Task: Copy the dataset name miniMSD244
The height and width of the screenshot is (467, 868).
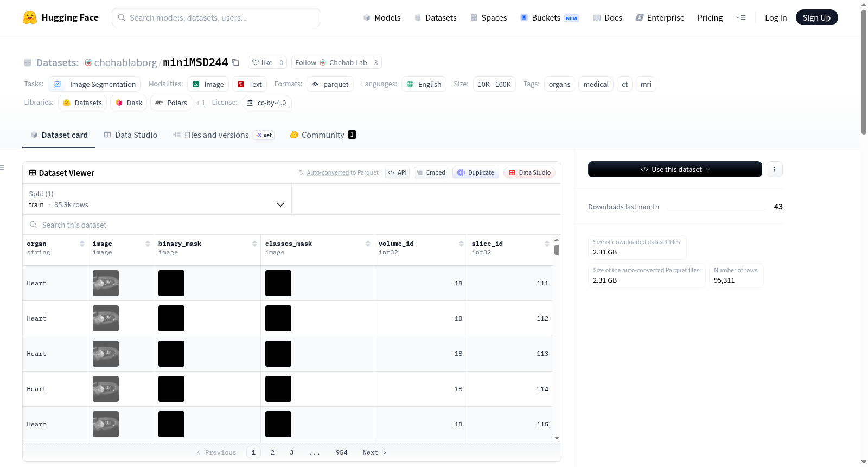Action: (235, 62)
